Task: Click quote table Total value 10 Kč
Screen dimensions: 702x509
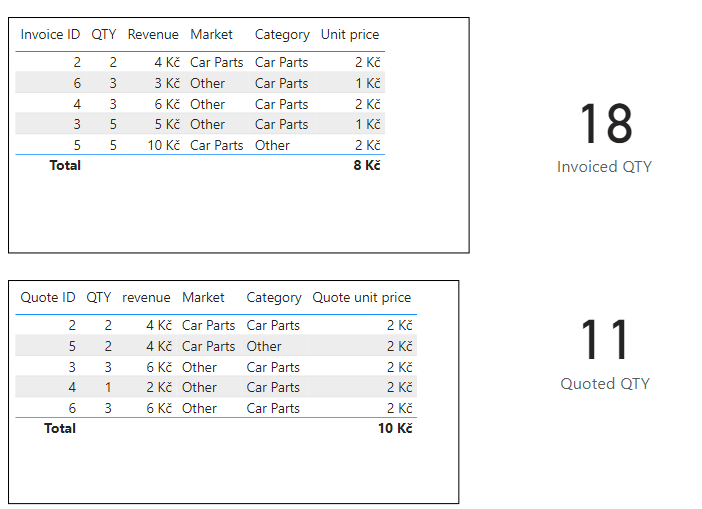Action: [395, 428]
